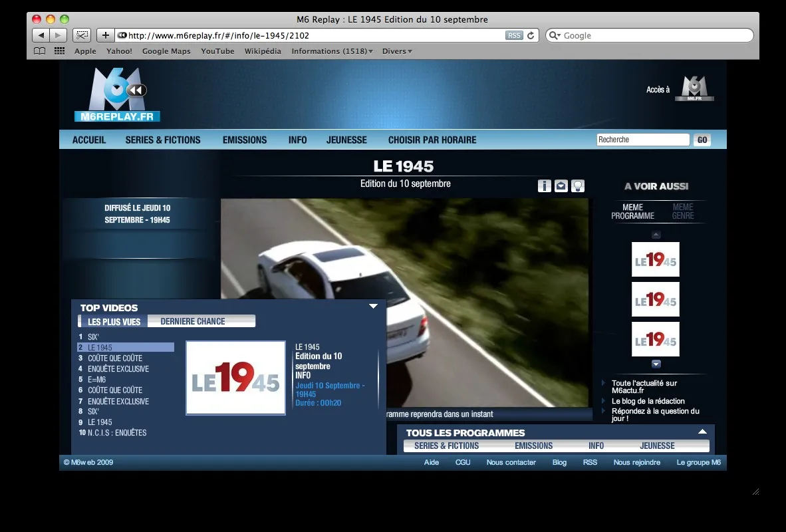Select top video 3 COÛTE QUE COÛTE

[126, 358]
